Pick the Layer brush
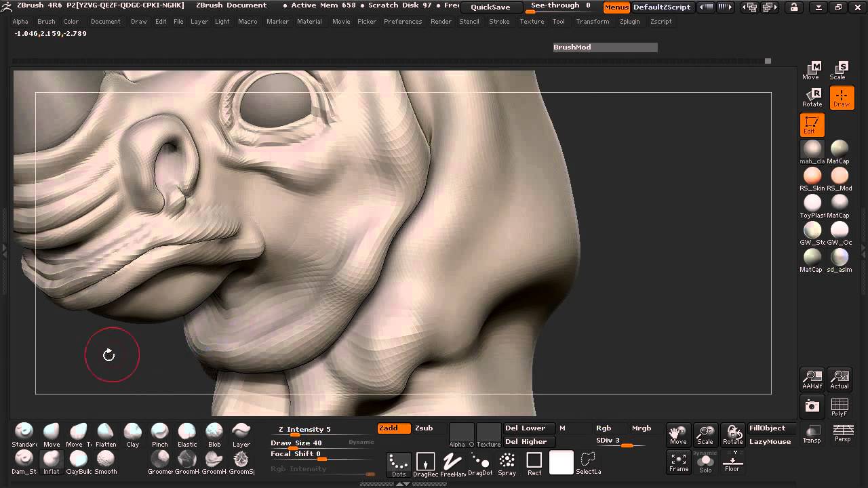Viewport: 868px width, 488px height. (x=241, y=435)
